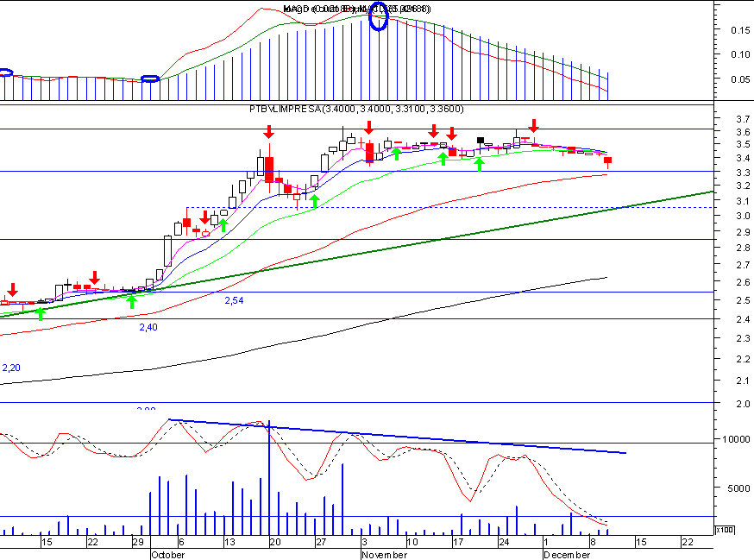The height and width of the screenshot is (560, 754).
Task: Select the 13 date label in October
Action: click(229, 542)
